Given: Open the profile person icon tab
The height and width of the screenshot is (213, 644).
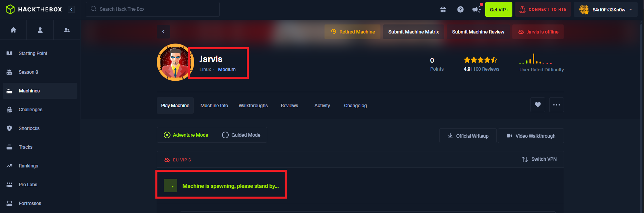Looking at the screenshot, I should 40,30.
